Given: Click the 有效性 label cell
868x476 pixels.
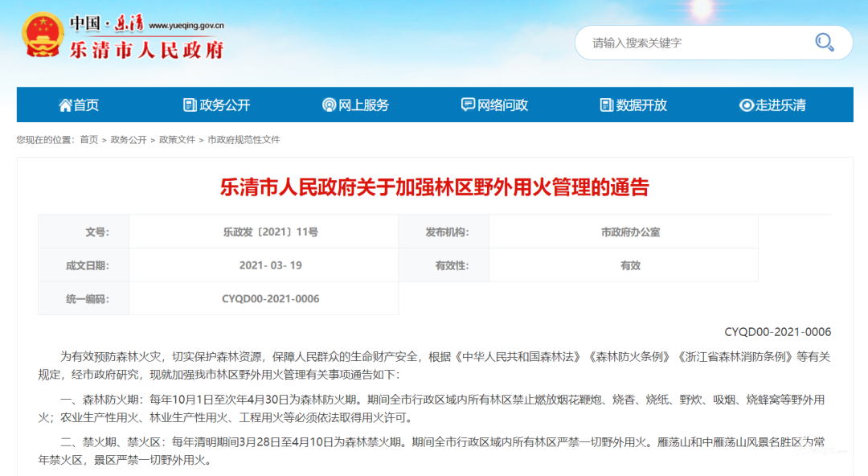Looking at the screenshot, I should click(444, 265).
